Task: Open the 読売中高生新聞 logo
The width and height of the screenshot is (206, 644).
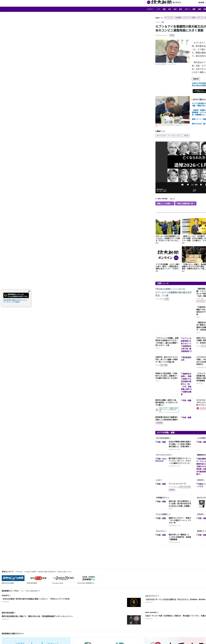Action: tap(38, 578)
